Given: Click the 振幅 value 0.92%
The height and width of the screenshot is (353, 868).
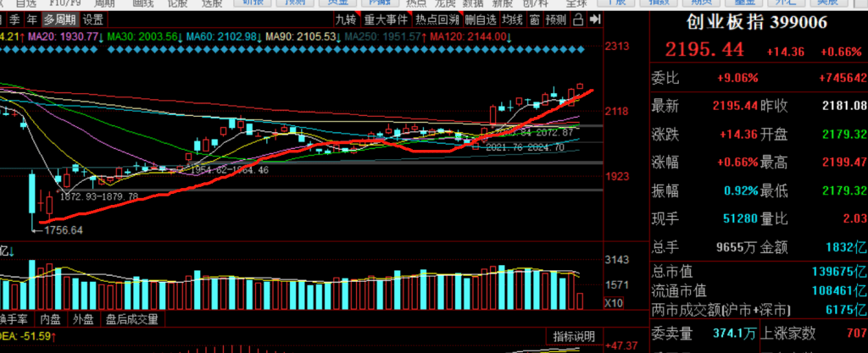Looking at the screenshot, I should (741, 191).
